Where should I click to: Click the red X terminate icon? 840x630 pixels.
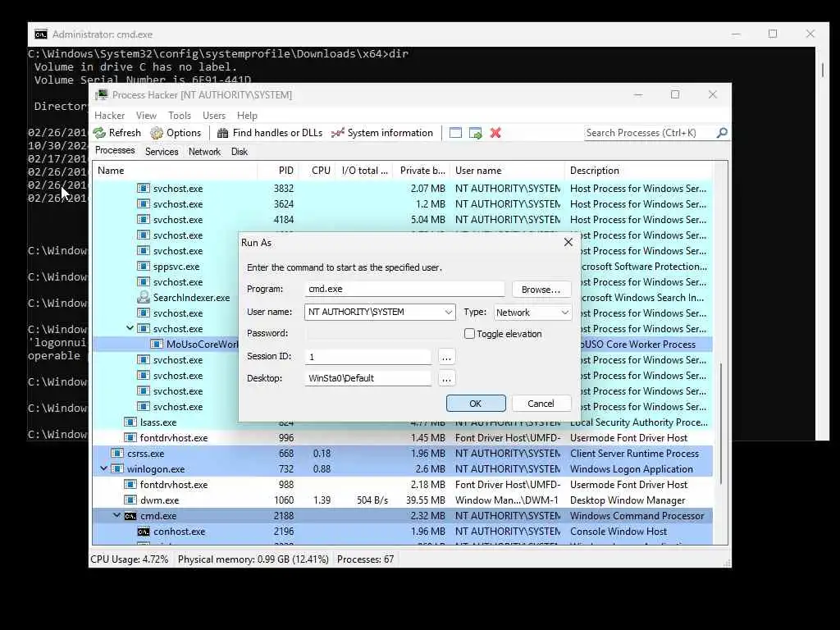[495, 133]
